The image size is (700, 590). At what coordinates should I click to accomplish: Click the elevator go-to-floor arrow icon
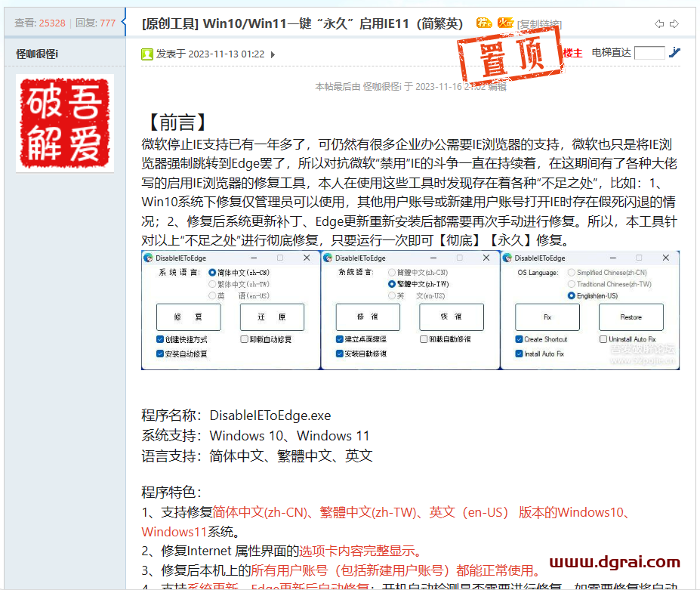point(674,53)
